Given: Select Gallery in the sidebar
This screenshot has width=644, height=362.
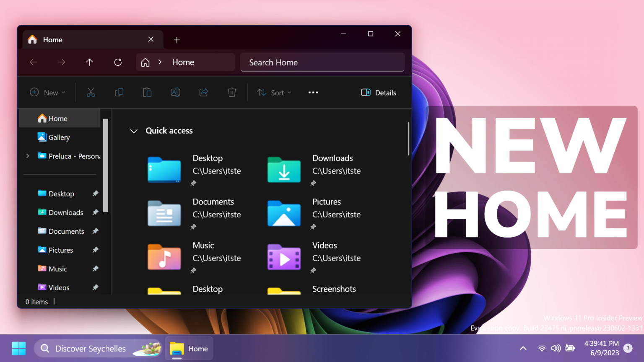Looking at the screenshot, I should tap(59, 137).
